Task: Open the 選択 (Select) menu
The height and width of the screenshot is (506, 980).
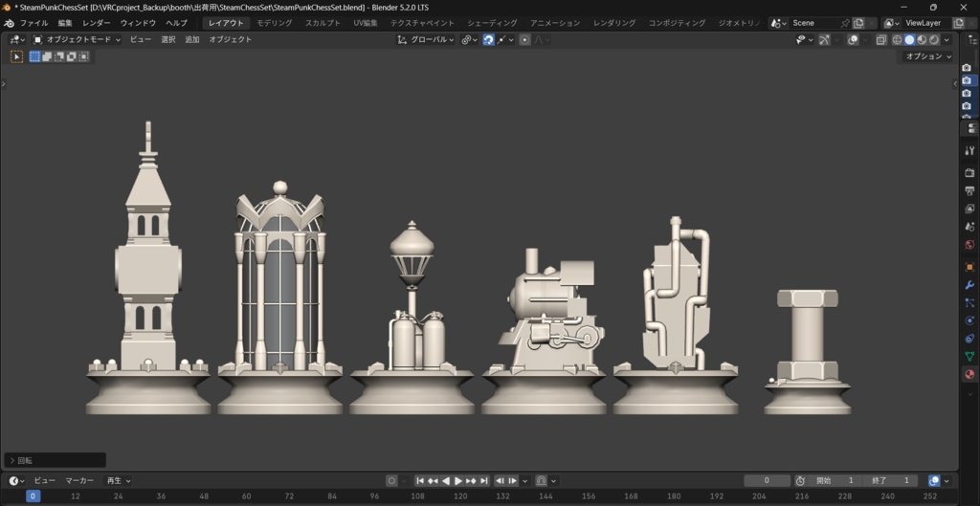Action: [x=168, y=39]
